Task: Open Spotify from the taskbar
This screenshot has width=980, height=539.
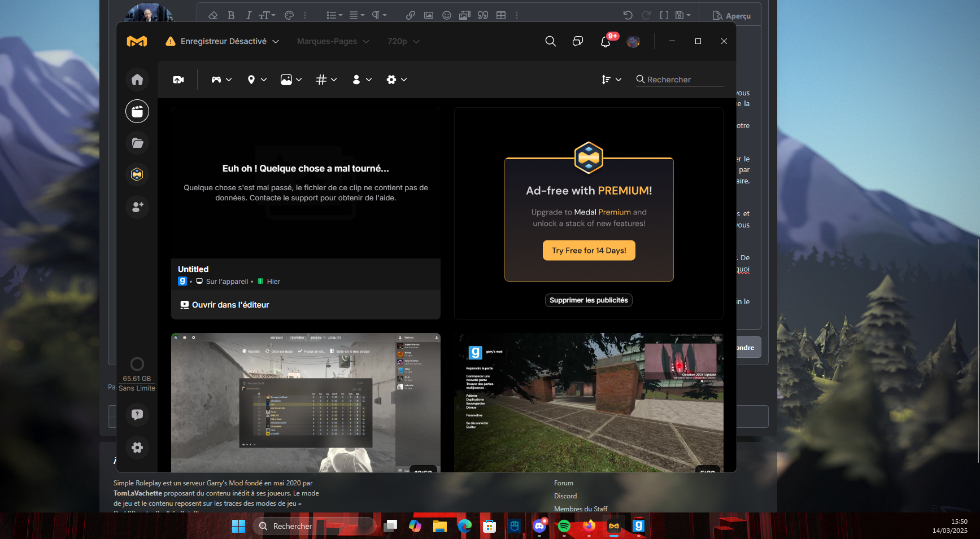Action: point(564,526)
